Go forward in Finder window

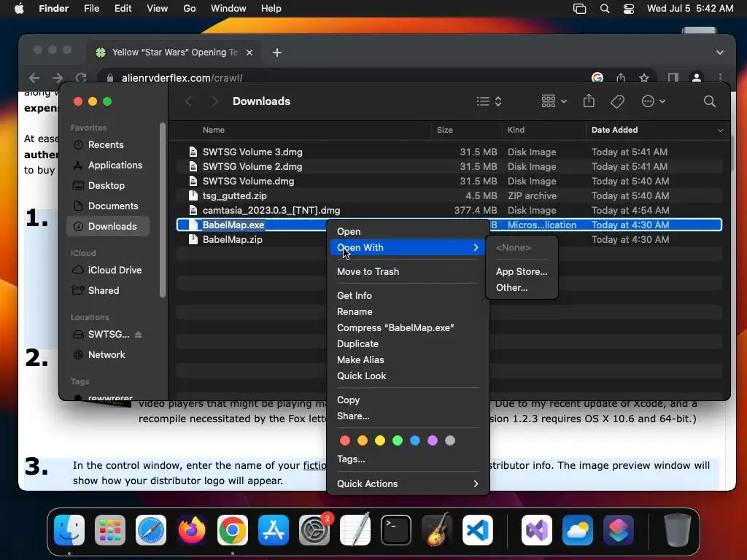(215, 101)
